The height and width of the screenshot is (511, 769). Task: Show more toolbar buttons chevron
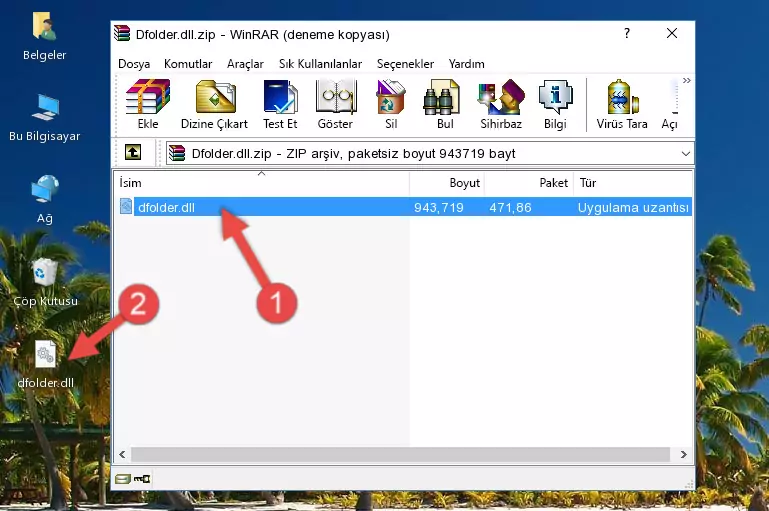[687, 80]
